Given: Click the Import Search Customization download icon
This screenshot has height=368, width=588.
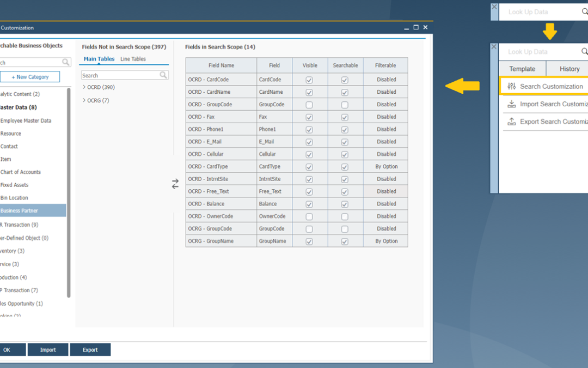Looking at the screenshot, I should click(x=511, y=104).
